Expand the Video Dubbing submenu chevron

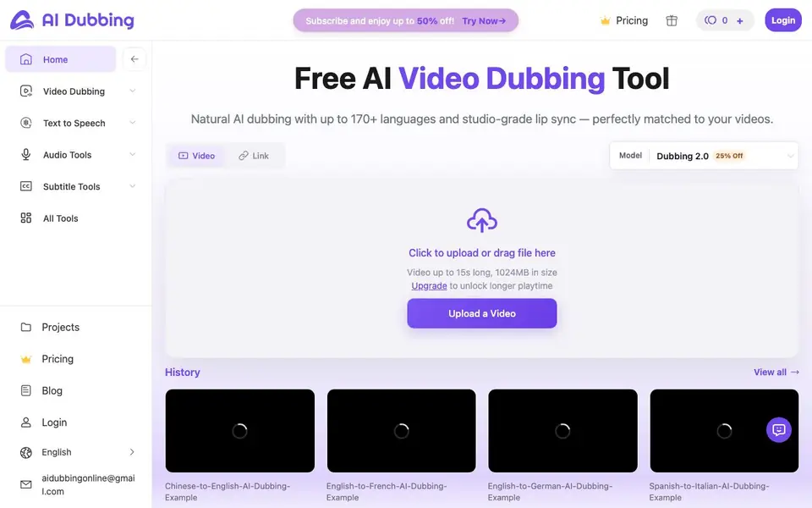pyautogui.click(x=133, y=91)
